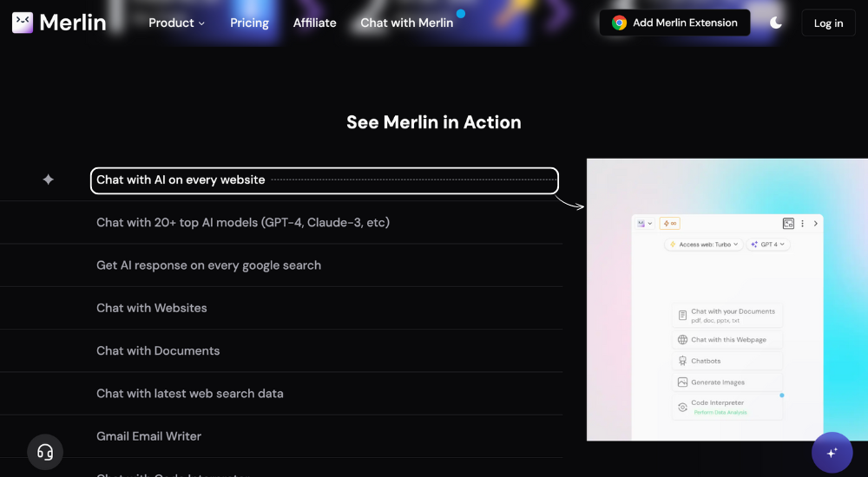The image size is (868, 477).
Task: Select Chat with 20+ top AI models
Action: 243,222
